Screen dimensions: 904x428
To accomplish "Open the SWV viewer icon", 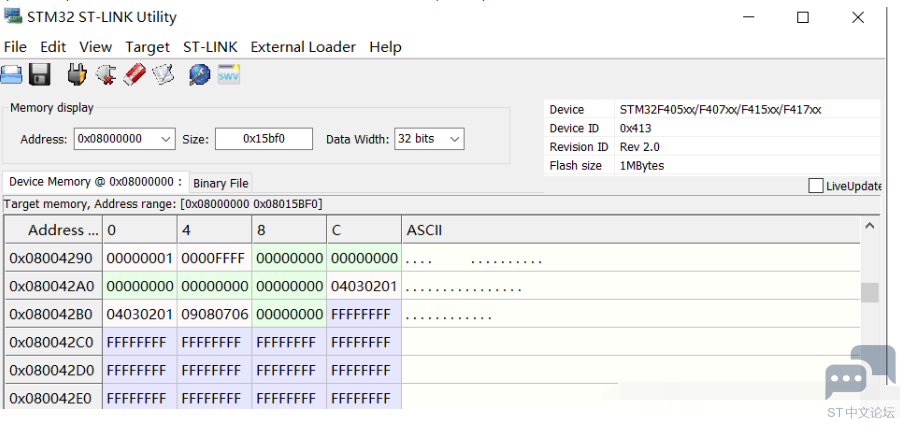I will click(x=229, y=74).
